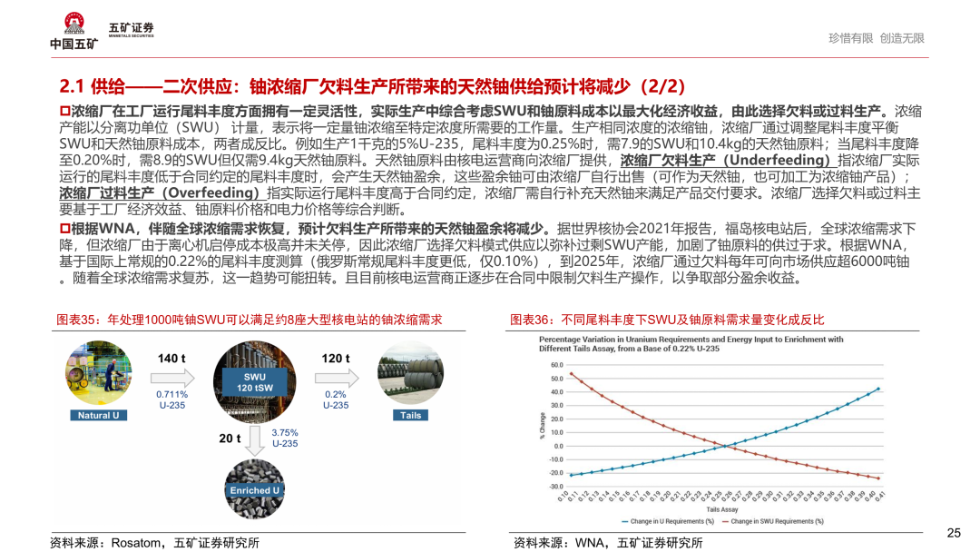980x552 pixels.
Task: Click the 2.1 供给 slide title heading
Action: (x=372, y=86)
